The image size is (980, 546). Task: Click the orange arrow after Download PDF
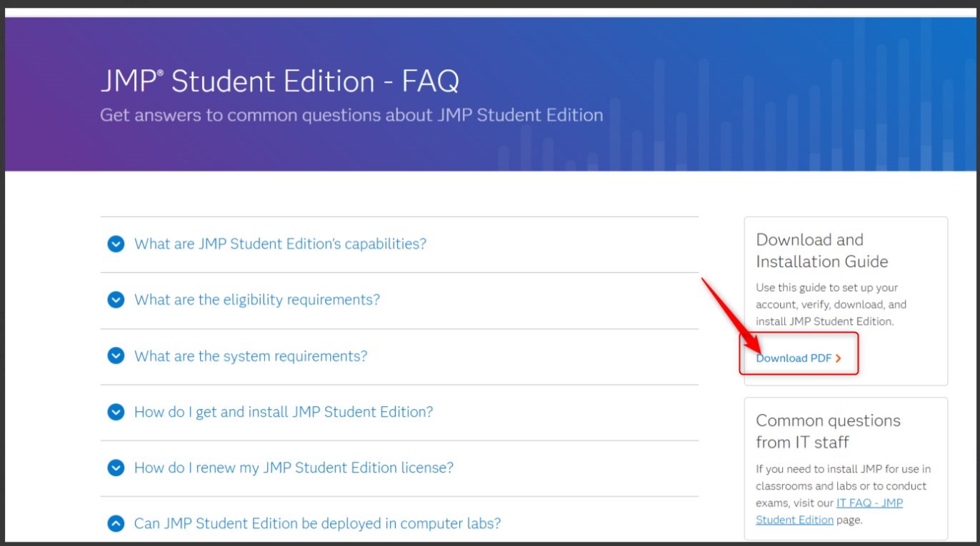[x=839, y=358]
